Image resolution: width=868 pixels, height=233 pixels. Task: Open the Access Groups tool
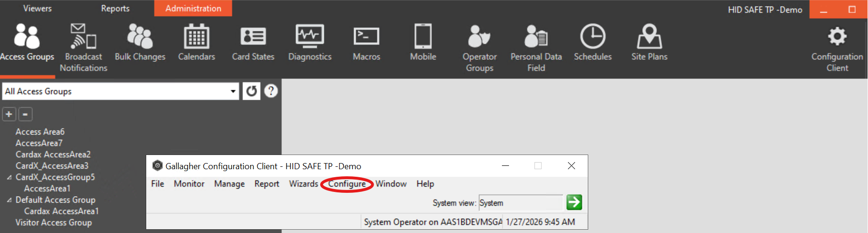[x=27, y=43]
